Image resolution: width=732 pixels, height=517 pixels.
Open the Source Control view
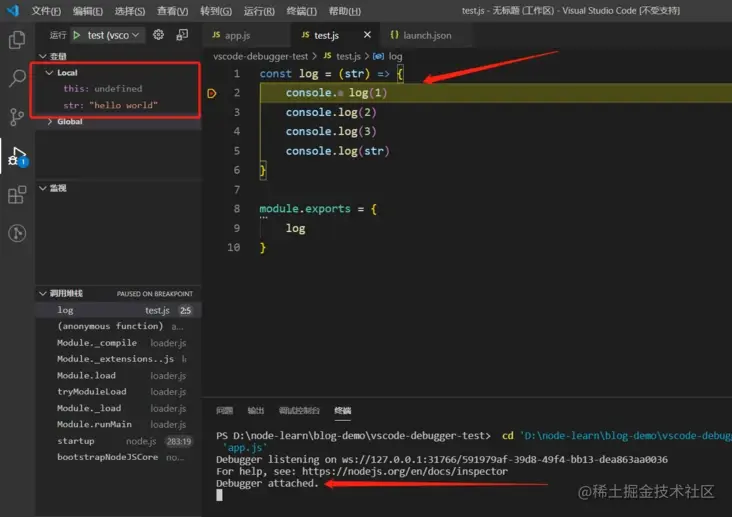click(x=17, y=117)
